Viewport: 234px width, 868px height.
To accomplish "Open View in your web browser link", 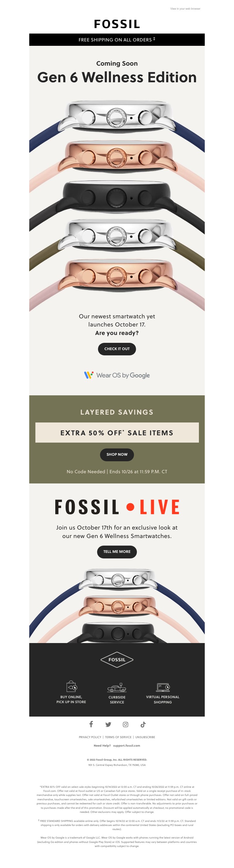I will point(185,9).
